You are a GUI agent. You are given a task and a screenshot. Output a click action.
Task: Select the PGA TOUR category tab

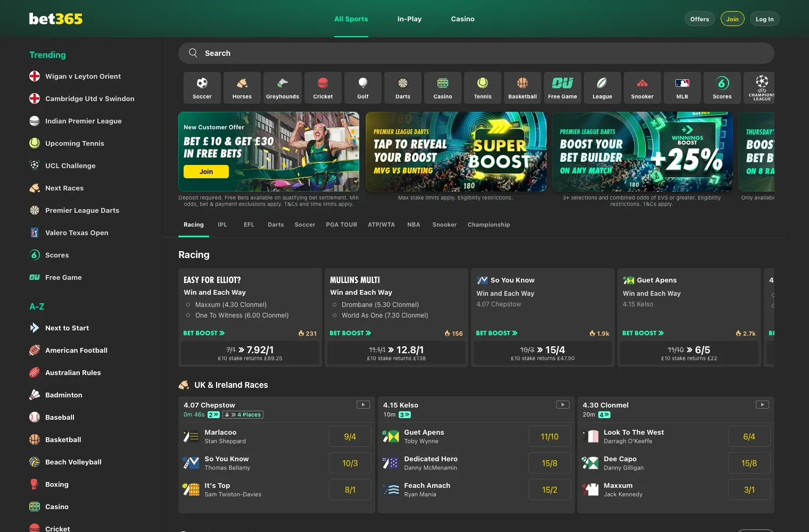[x=342, y=225]
